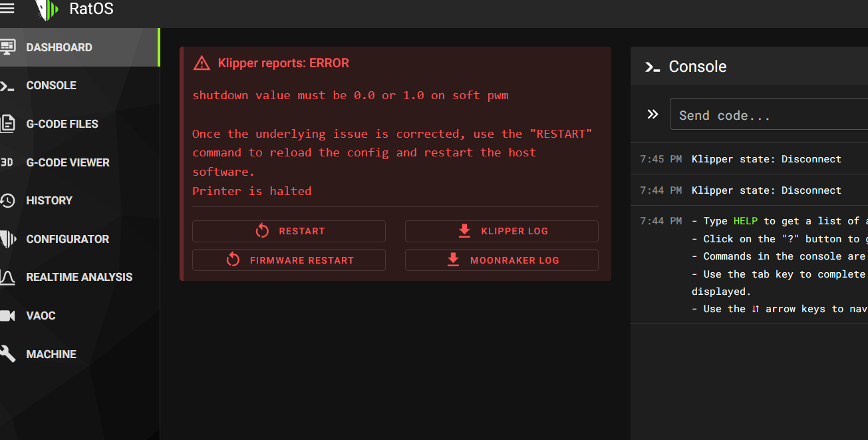Go to the Console page
Screen dimensions: 868x440
[80, 86]
